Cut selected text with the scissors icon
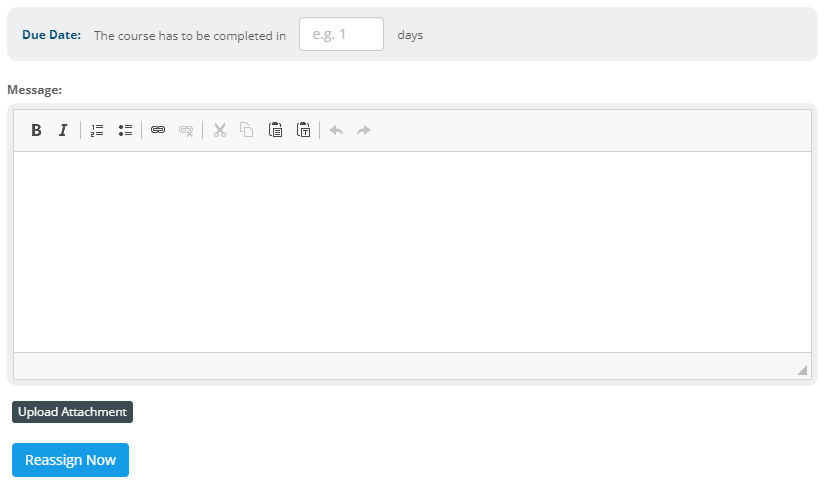Viewport: 824px width, 482px height. pos(220,130)
